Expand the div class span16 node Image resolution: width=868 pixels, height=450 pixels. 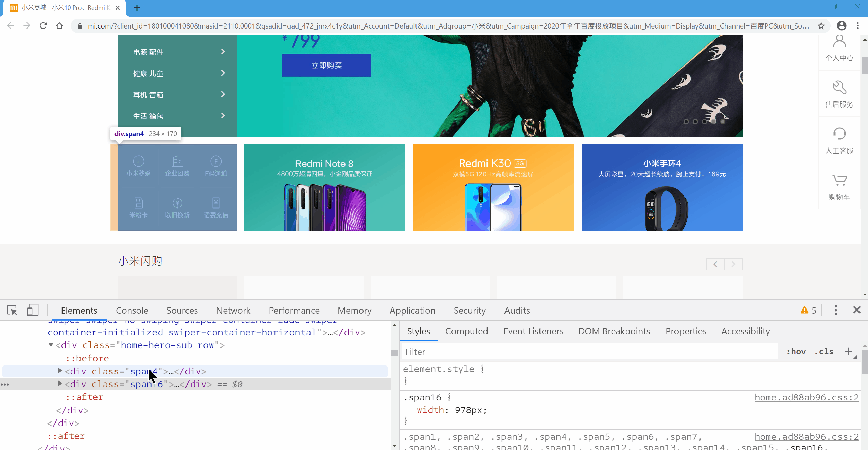click(x=60, y=384)
